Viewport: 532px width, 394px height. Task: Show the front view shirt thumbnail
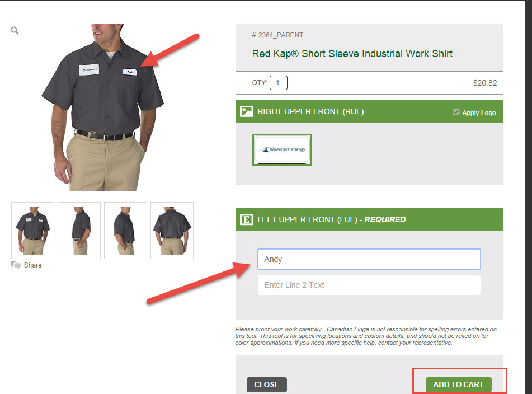32,231
